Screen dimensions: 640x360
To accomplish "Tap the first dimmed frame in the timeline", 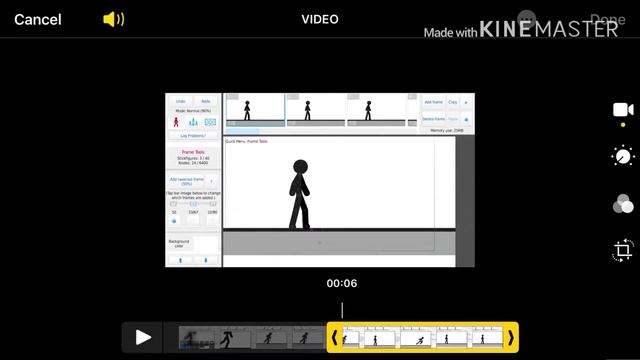I will point(196,338).
